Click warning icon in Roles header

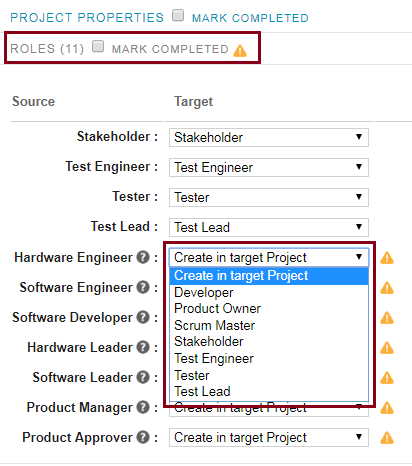[240, 51]
